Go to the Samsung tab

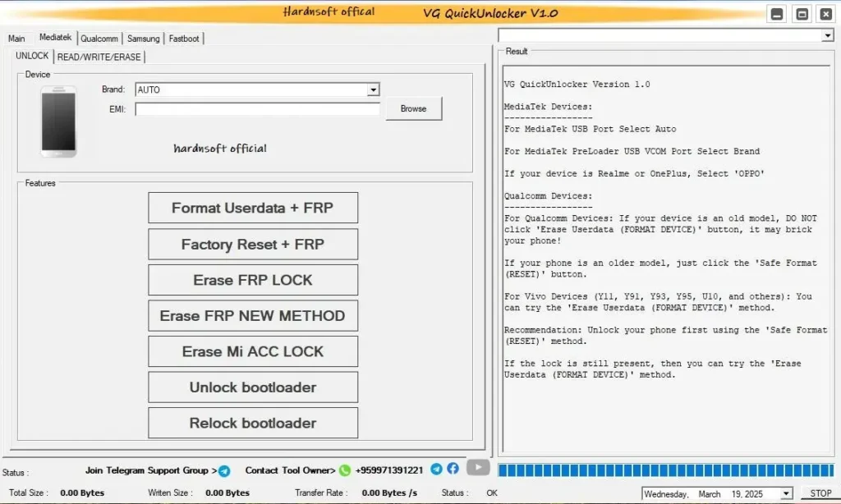tap(143, 39)
